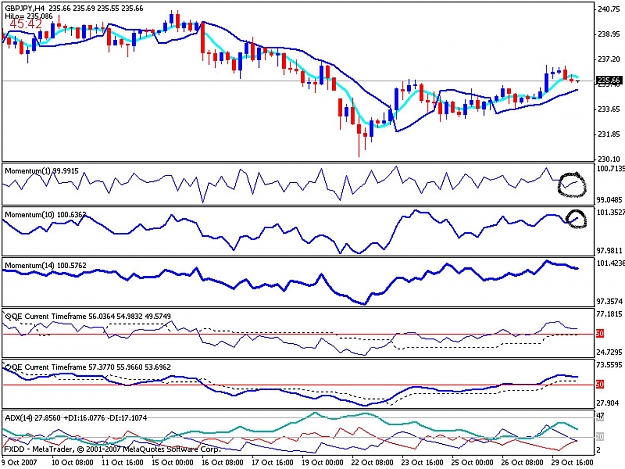The width and height of the screenshot is (625, 469).
Task: Select the HiLo= 235.086 indicator label
Action: coord(29,16)
